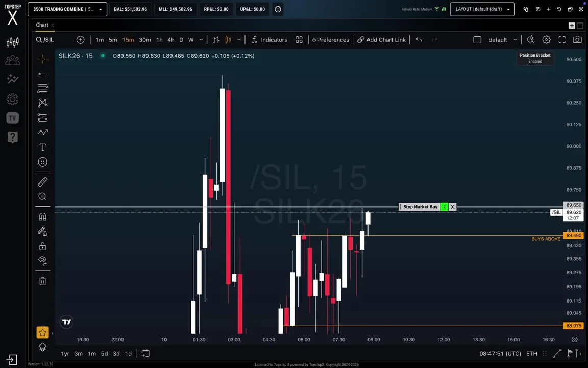Open the indicator templates grid icon

(299, 40)
